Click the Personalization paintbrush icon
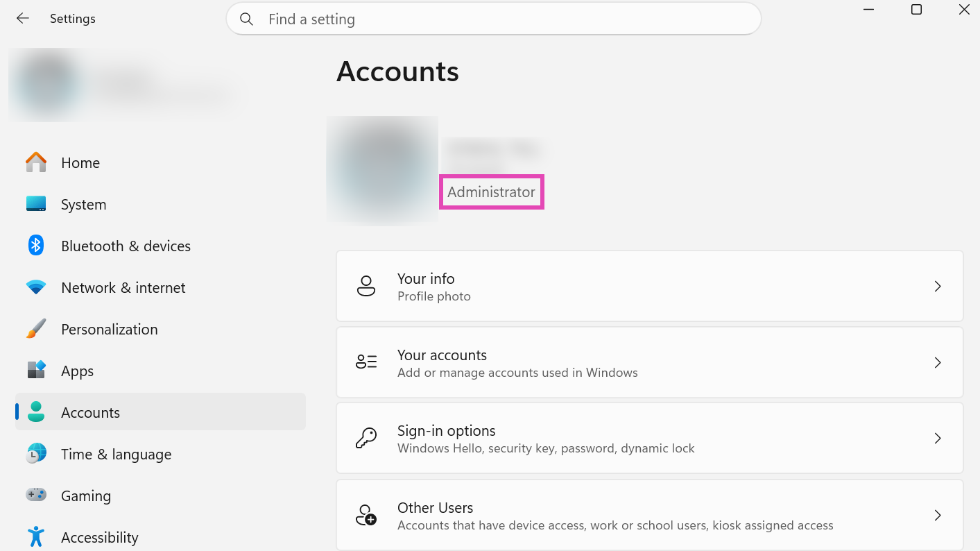Viewport: 980px width, 551px height. point(36,329)
